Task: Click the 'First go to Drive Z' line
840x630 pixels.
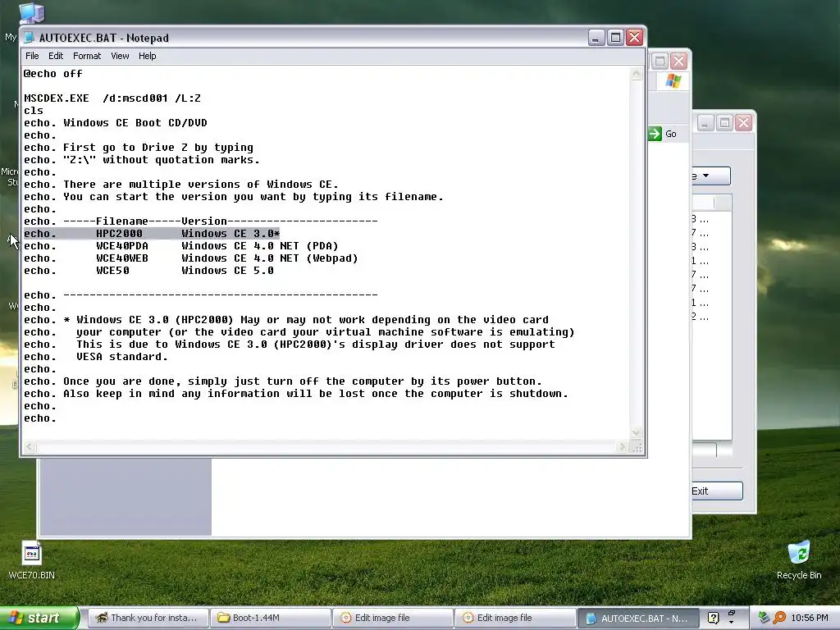Action: tap(139, 148)
